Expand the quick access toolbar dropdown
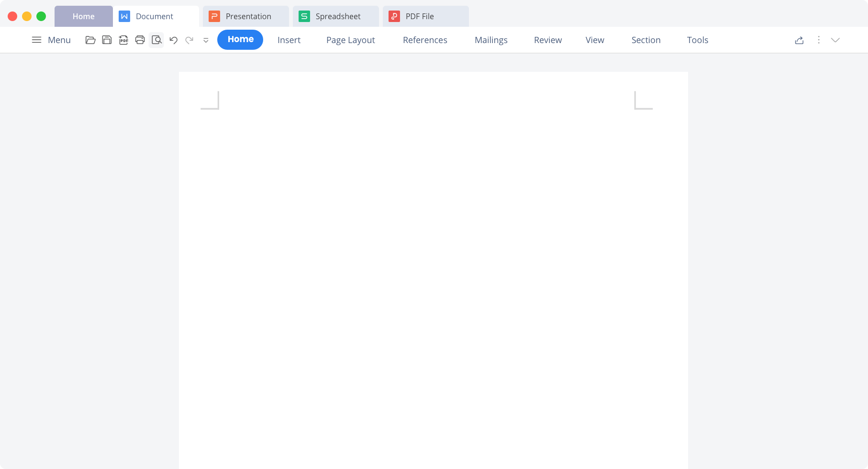The image size is (868, 469). tap(206, 41)
